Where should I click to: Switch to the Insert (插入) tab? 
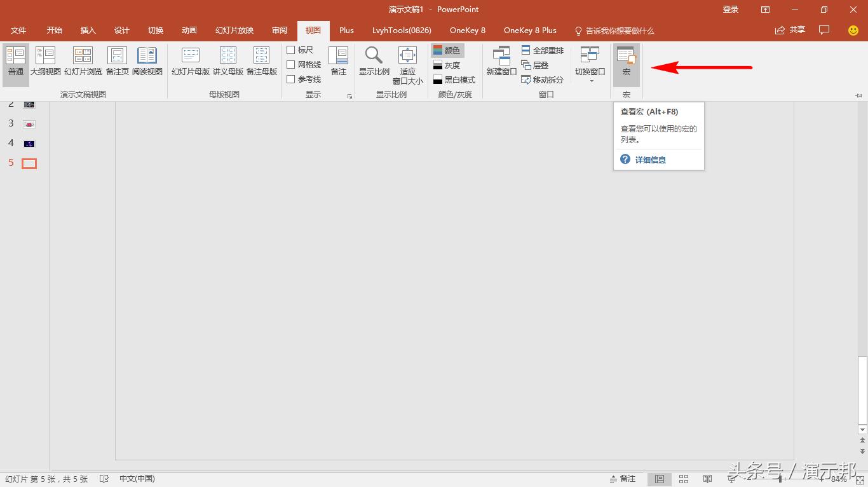click(x=88, y=31)
